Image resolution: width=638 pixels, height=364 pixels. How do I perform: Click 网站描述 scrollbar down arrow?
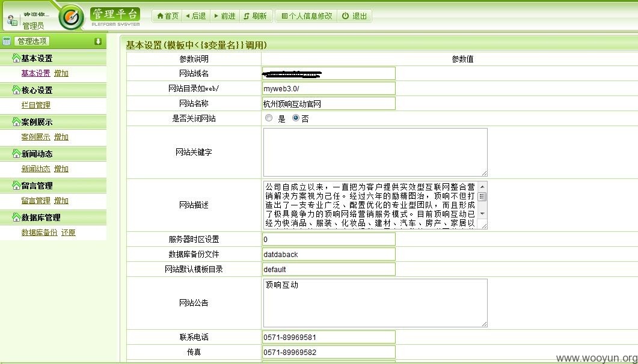(482, 214)
